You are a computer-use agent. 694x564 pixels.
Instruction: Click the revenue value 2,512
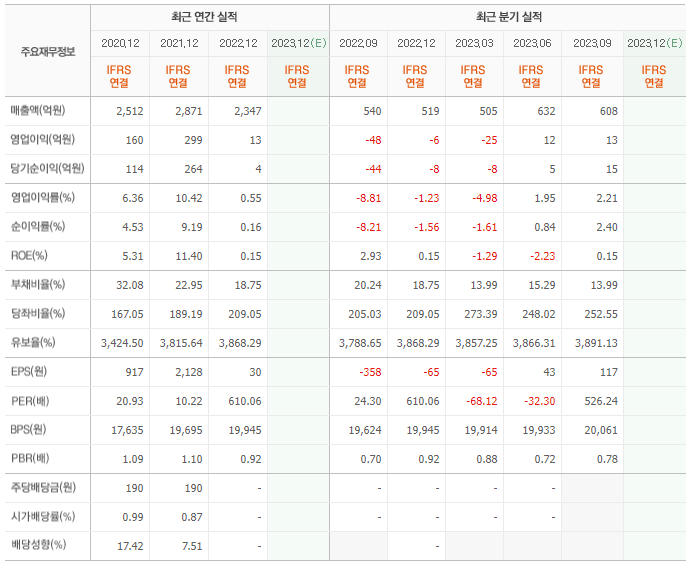(130, 111)
